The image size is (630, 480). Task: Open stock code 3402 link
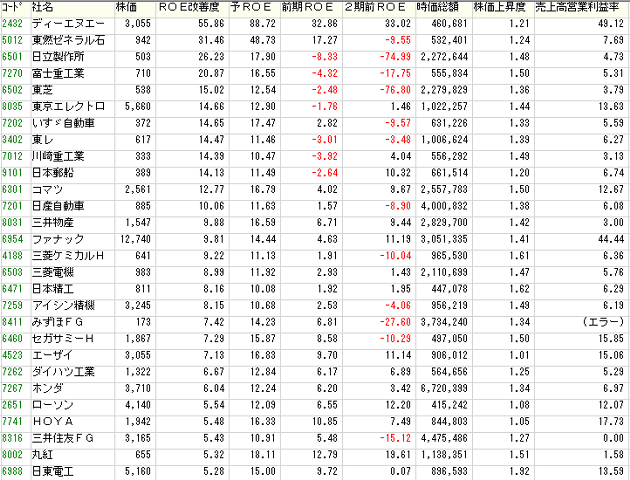[12, 140]
